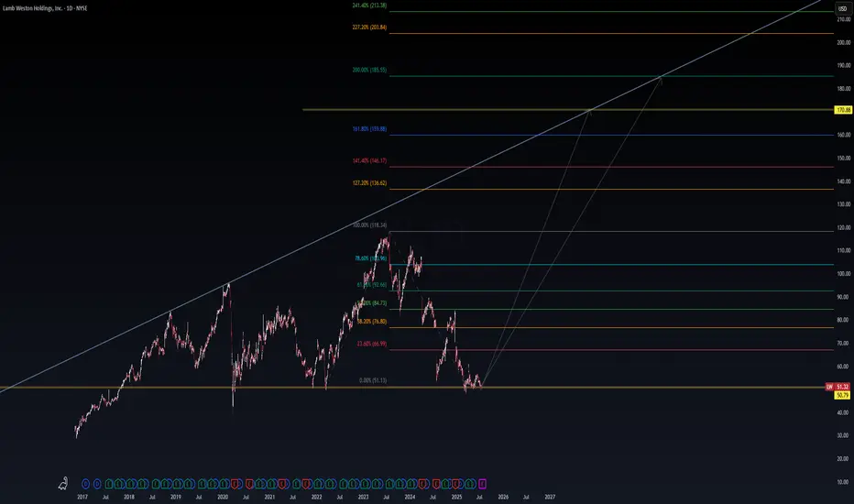Click the 180.00 price scale value
This screenshot has height=504, width=854.
tap(844, 89)
